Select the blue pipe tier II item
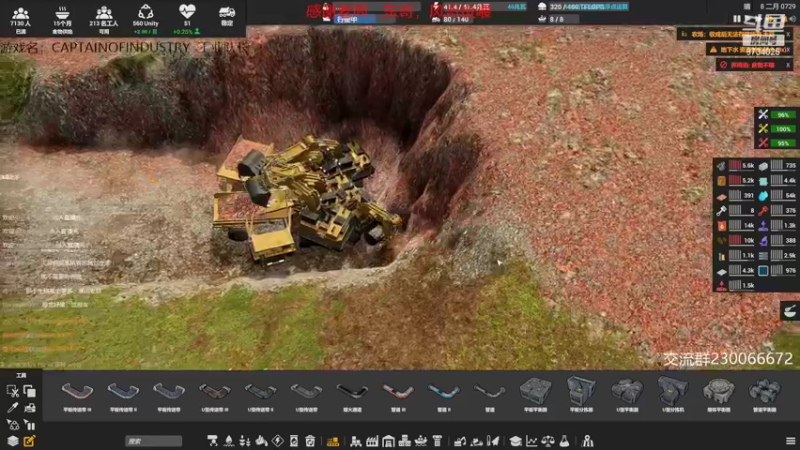This screenshot has width=800, height=450. (443, 395)
